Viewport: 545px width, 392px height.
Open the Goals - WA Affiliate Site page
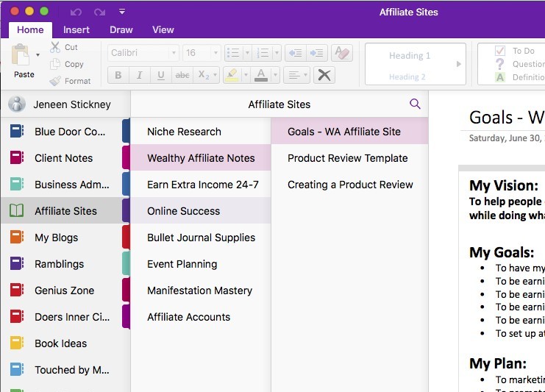[349, 132]
